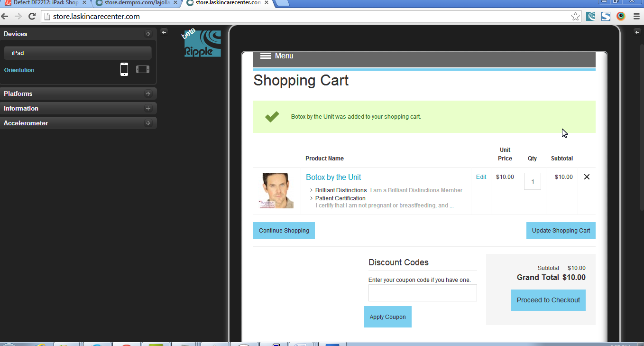Click the Continue Shopping button

point(284,231)
